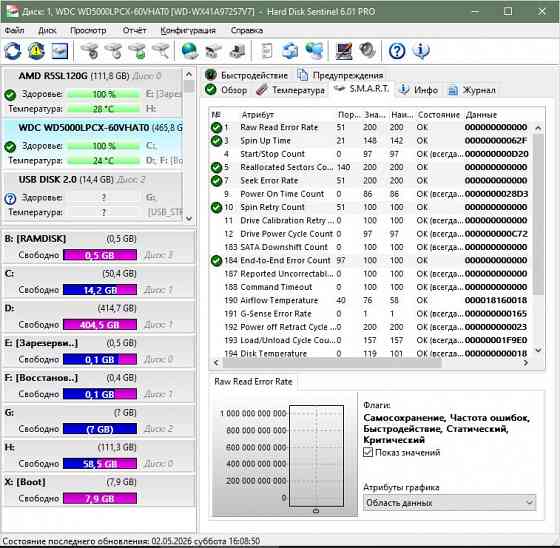Click the Состояние column header
The image size is (560, 548).
(x=439, y=115)
